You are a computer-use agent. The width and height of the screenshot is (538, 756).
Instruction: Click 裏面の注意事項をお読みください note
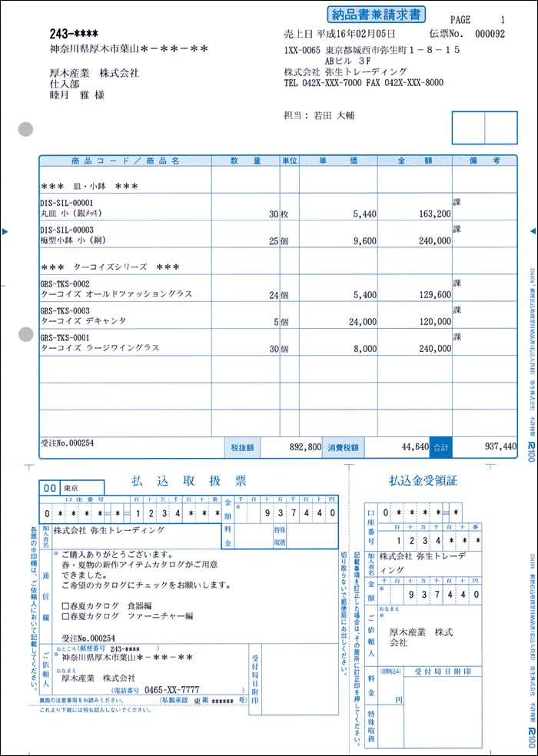point(81,700)
